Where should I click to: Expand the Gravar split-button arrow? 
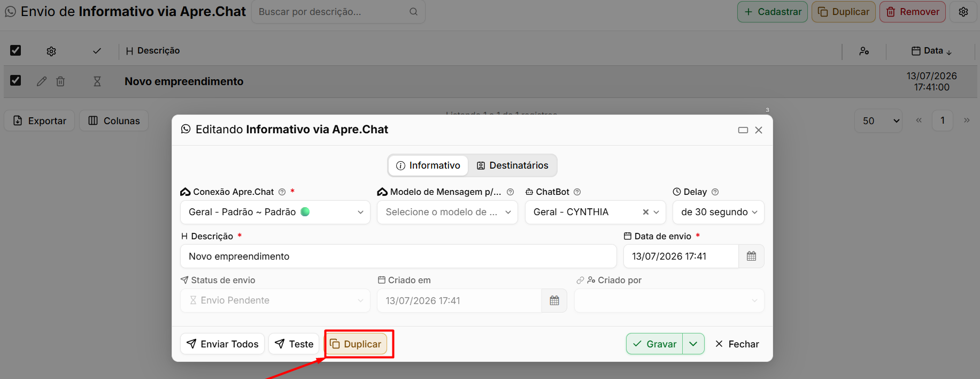(x=693, y=344)
